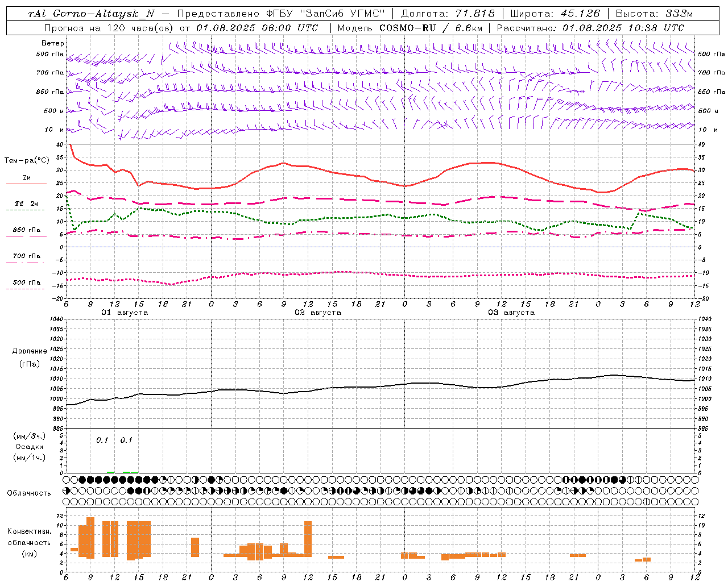The height and width of the screenshot is (582, 728).
Task: Select the Рассчитано: 01.08.2025 10:38 UTC text
Action: [x=590, y=28]
